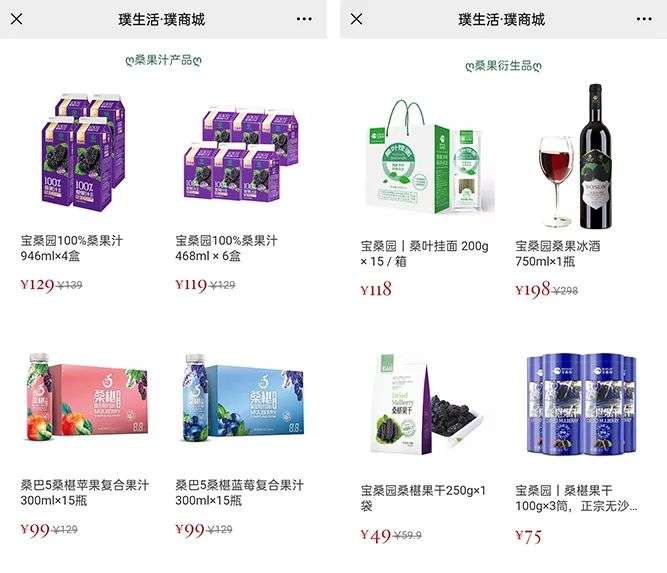This screenshot has height=573, width=667.
Task: Open the 946ml×4盒 mulberry juice product image
Action: tap(84, 151)
